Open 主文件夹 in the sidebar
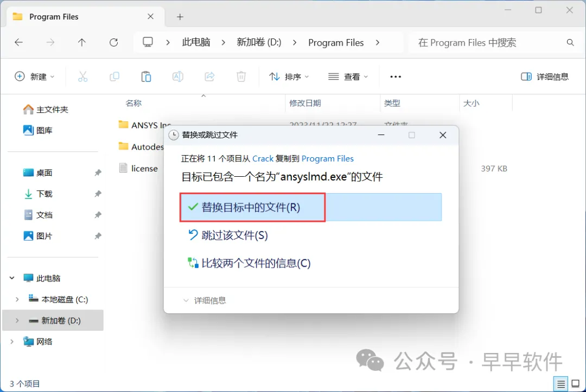586x392 pixels. [45, 110]
